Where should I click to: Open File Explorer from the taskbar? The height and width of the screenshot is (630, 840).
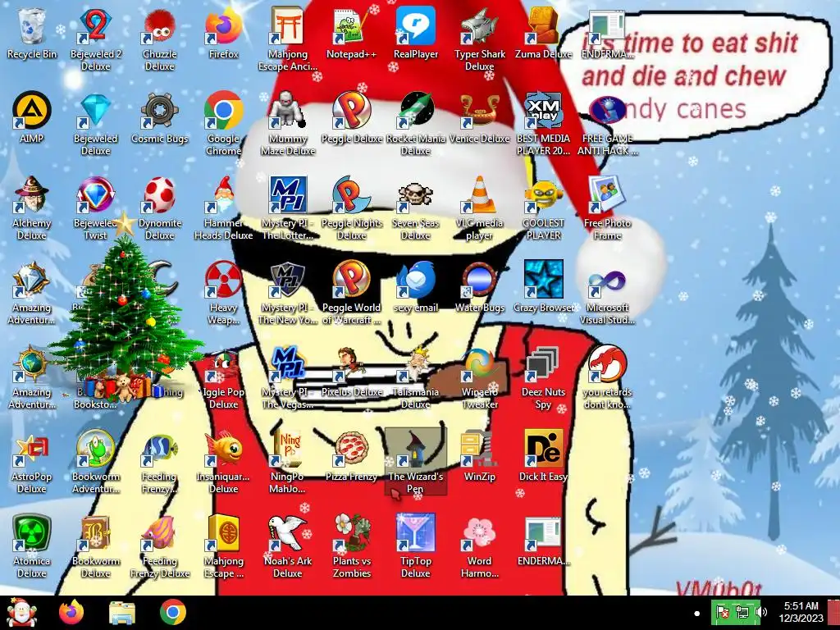point(122,612)
